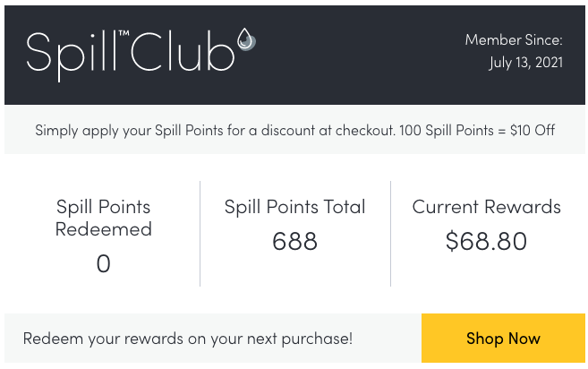
Task: Click the redeemed points value 0
Action: click(x=104, y=263)
